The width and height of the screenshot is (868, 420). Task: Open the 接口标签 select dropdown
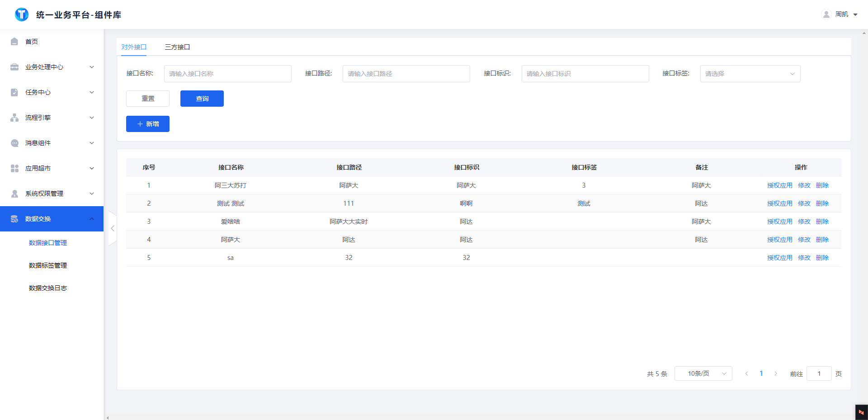(x=750, y=74)
